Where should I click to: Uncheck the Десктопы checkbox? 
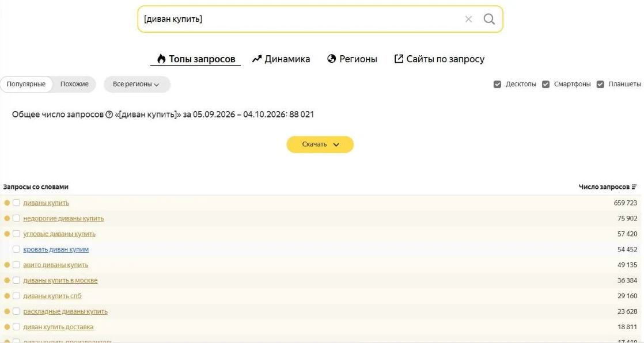click(x=497, y=84)
